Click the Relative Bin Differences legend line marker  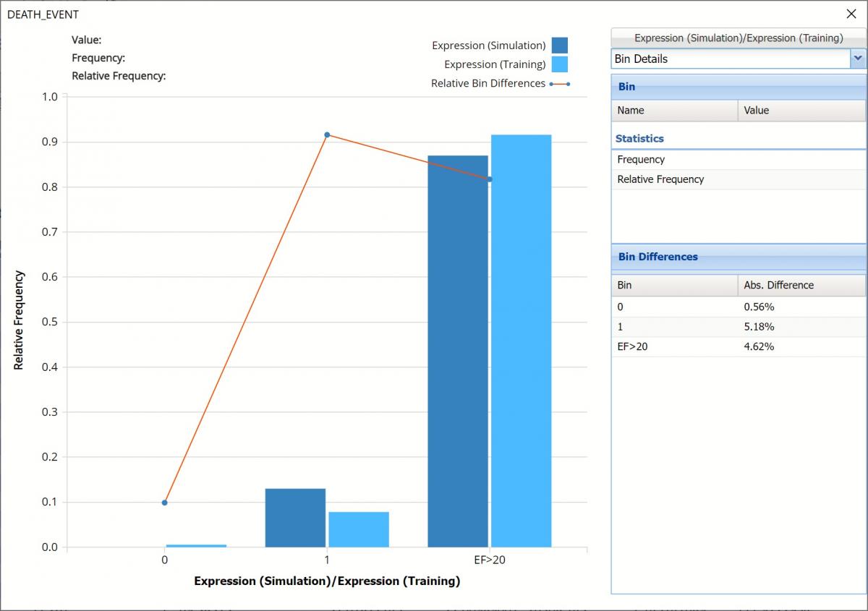click(x=559, y=84)
